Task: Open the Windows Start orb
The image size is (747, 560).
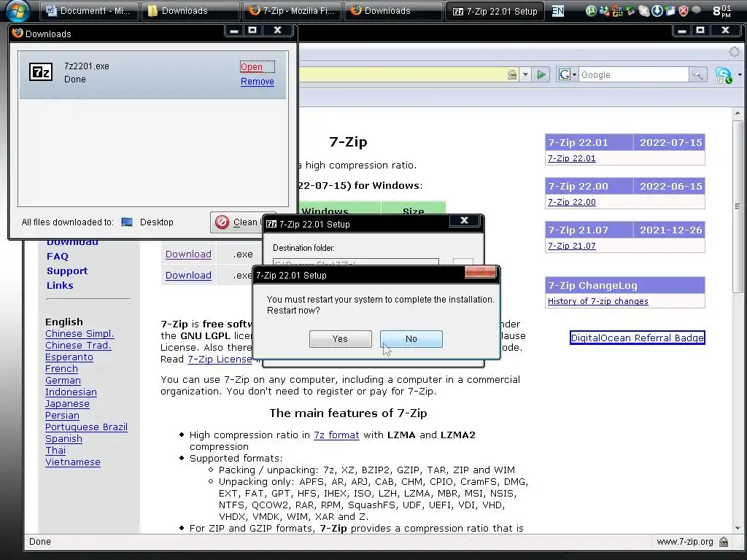Action: point(18,10)
